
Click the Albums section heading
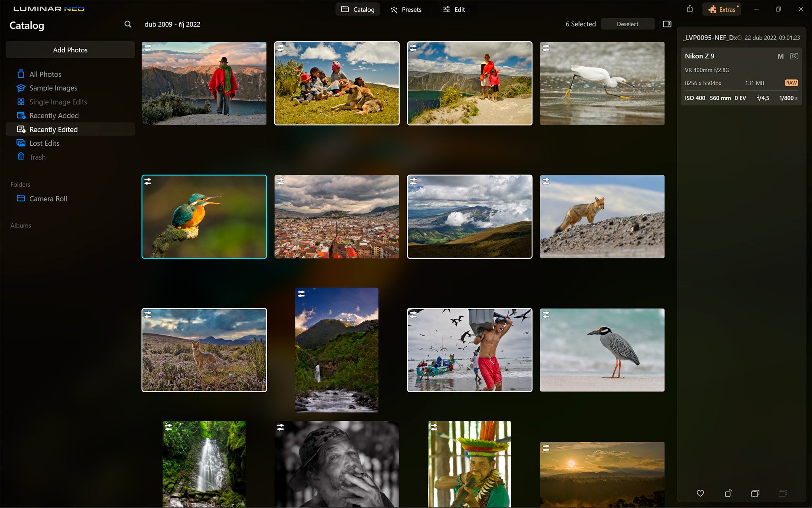tap(21, 225)
